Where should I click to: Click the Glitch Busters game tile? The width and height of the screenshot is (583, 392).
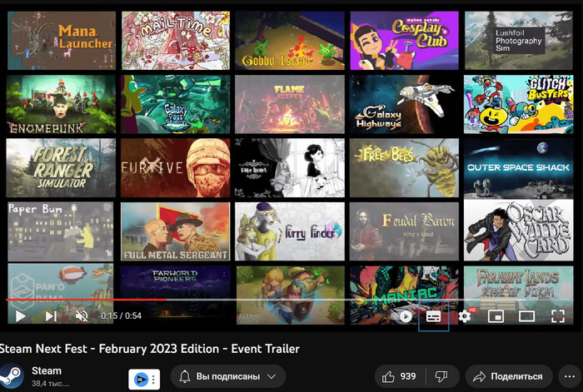pos(519,104)
